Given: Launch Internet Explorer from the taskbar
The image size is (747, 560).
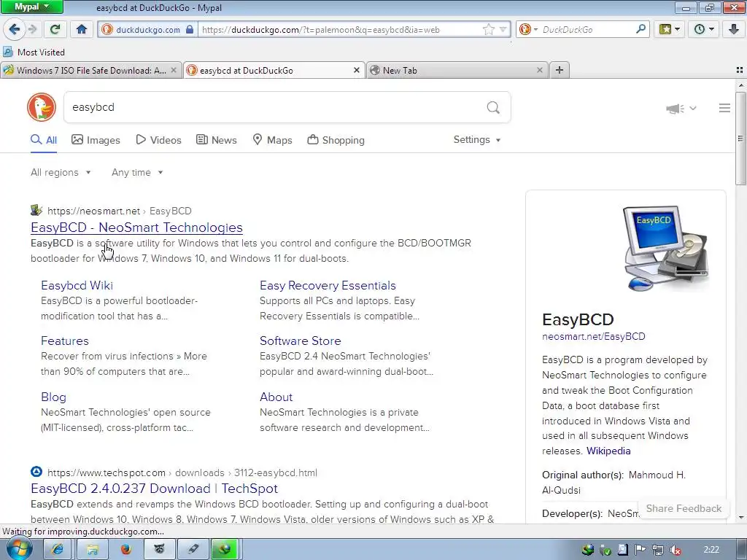Looking at the screenshot, I should tap(57, 550).
